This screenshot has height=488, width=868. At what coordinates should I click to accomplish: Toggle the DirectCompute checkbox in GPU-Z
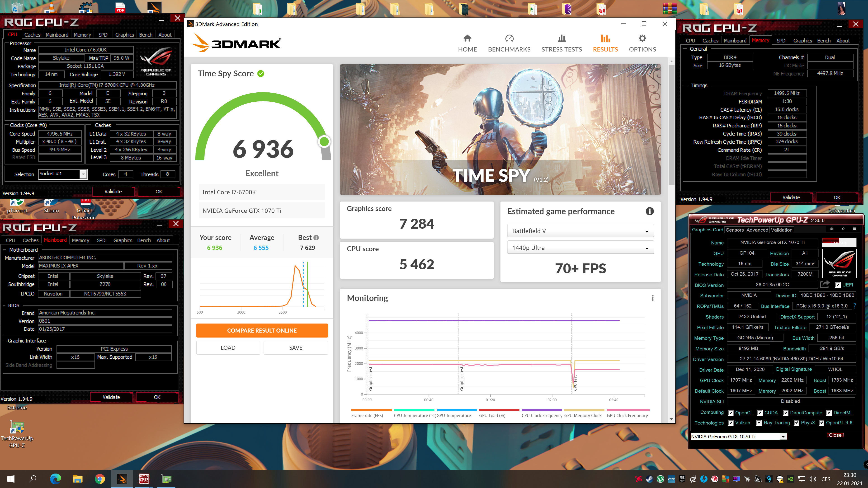(785, 413)
